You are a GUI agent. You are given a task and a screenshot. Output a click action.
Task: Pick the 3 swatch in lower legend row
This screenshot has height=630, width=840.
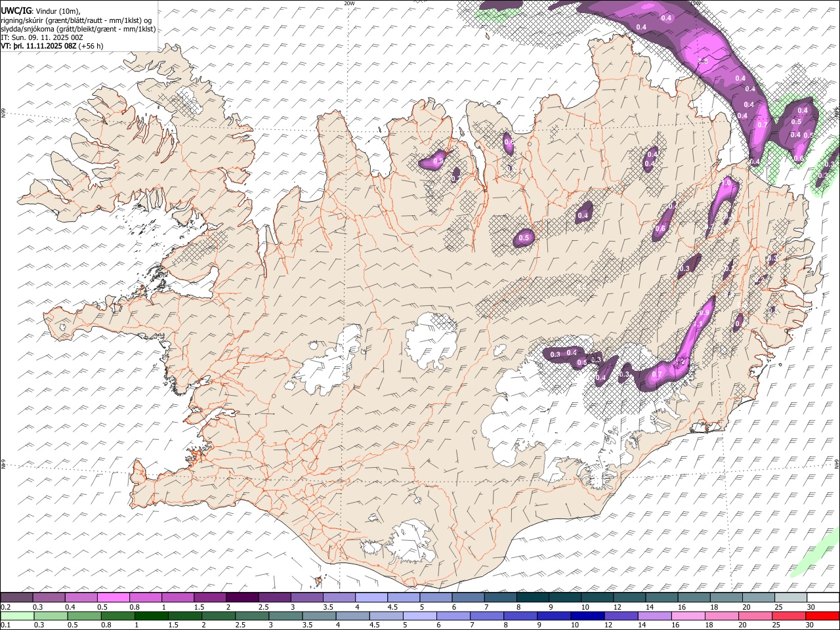point(285,616)
